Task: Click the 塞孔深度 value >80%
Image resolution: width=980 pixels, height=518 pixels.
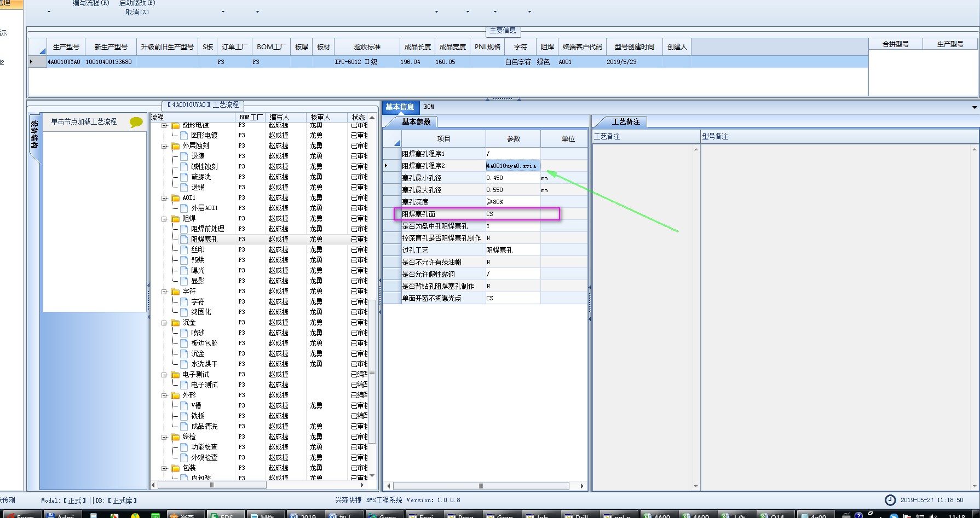Action: pyautogui.click(x=513, y=202)
